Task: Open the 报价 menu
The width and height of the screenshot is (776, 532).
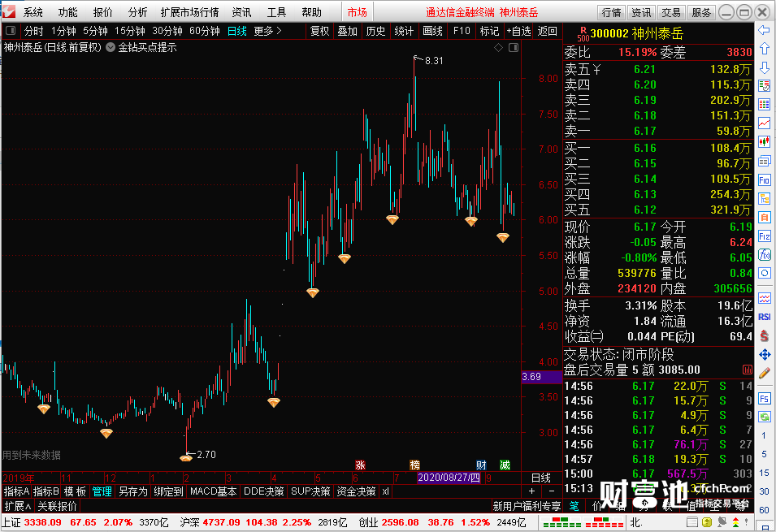Action: click(103, 12)
